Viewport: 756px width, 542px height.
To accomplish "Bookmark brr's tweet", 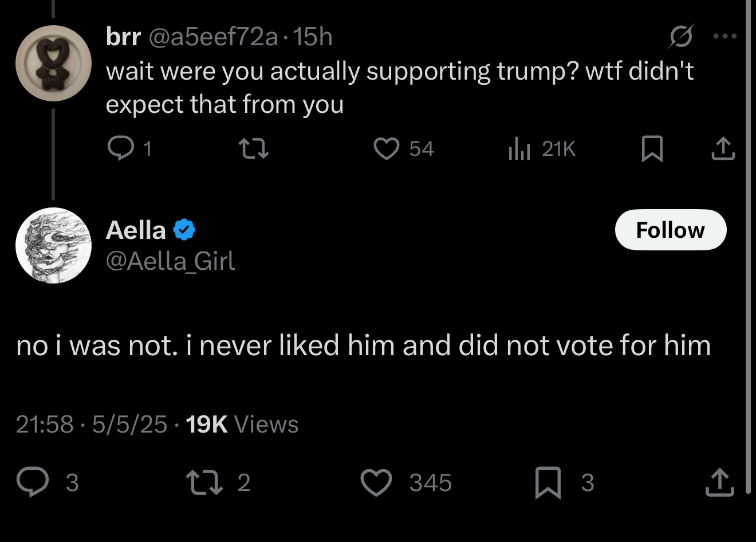I will coord(652,148).
